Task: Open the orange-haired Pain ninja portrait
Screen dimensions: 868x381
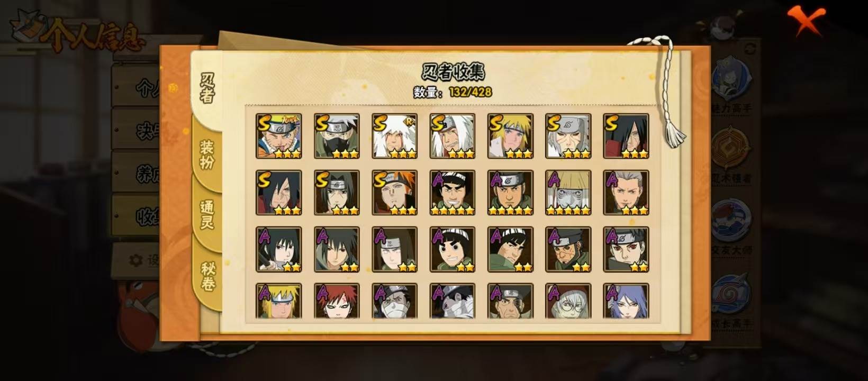Action: 394,193
